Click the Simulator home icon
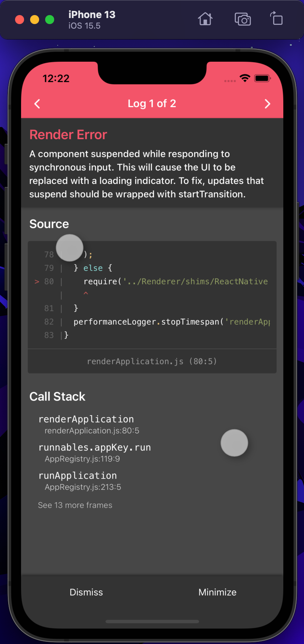304x644 pixels. (205, 19)
